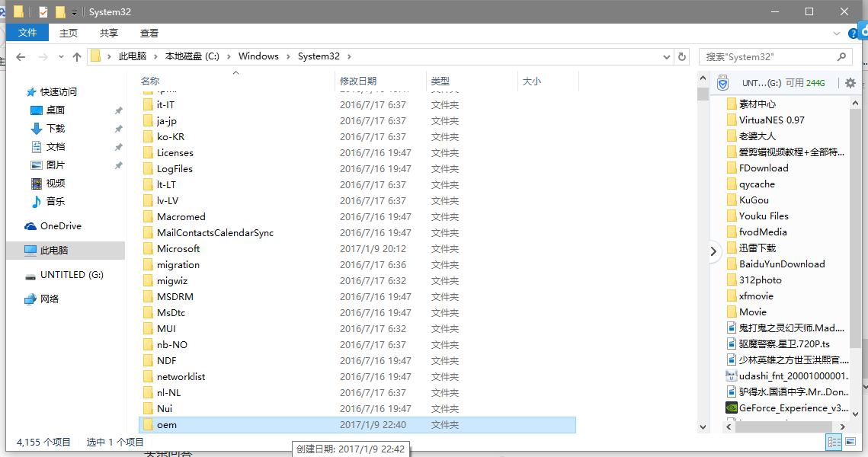Open settings via the gear icon in drive panel
The image size is (868, 457).
tap(850, 83)
